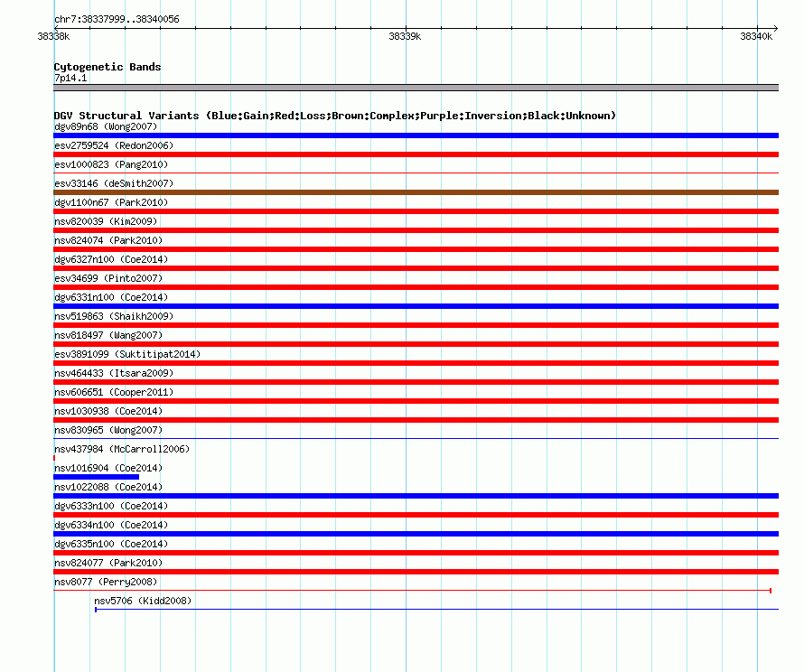
Task: Click the esv33146 (deSmith2007) label
Action: 114,183
